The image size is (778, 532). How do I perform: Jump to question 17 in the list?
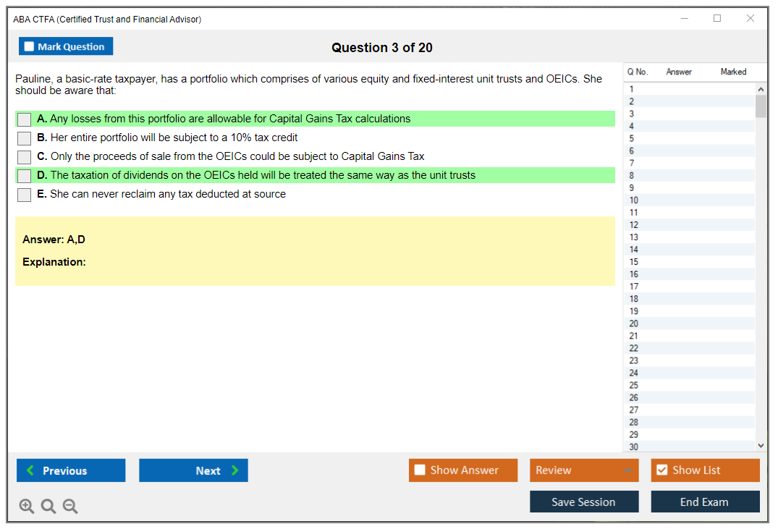point(634,287)
